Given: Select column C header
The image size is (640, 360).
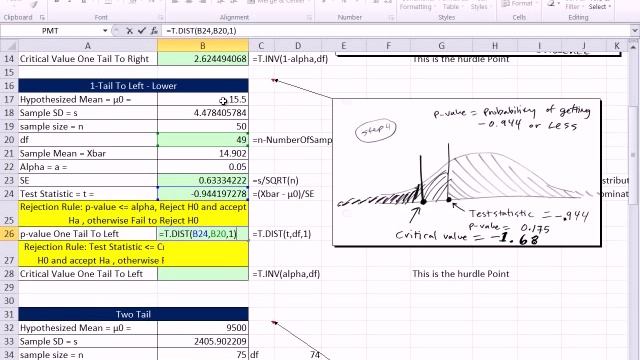Looking at the screenshot, I should click(261, 46).
